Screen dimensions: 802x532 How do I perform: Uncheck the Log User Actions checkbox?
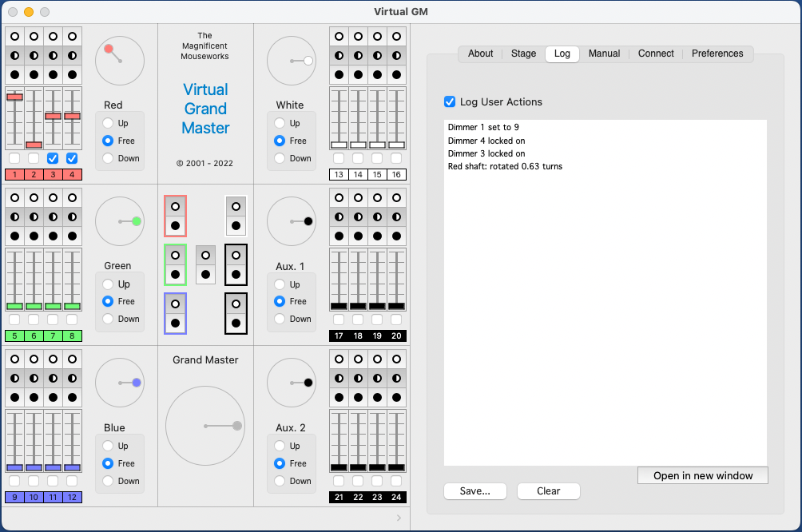[x=451, y=102]
